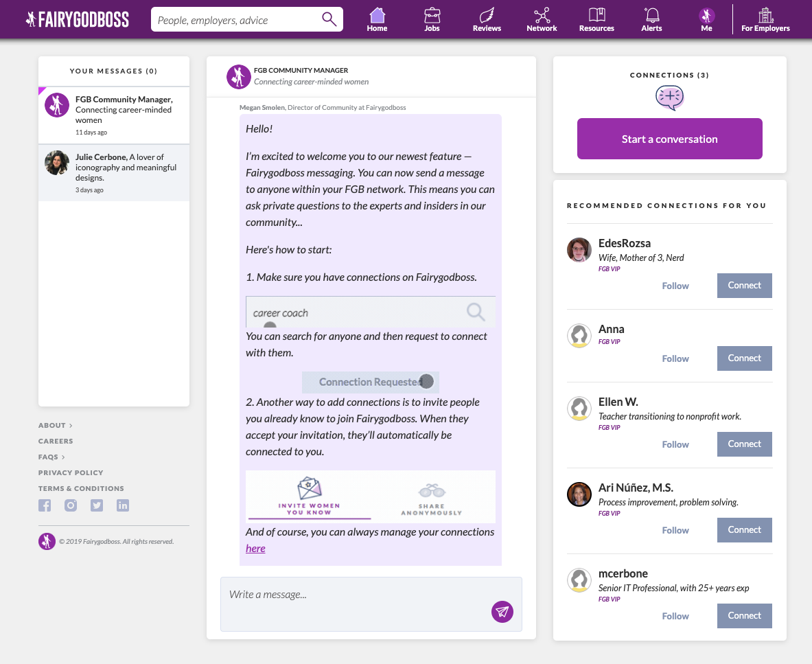Open the Reviews page

(487, 20)
